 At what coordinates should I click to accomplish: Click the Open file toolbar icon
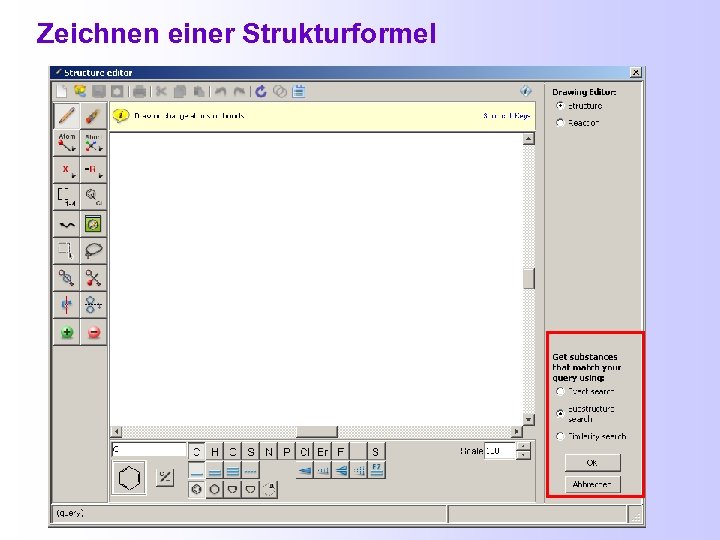[x=80, y=91]
